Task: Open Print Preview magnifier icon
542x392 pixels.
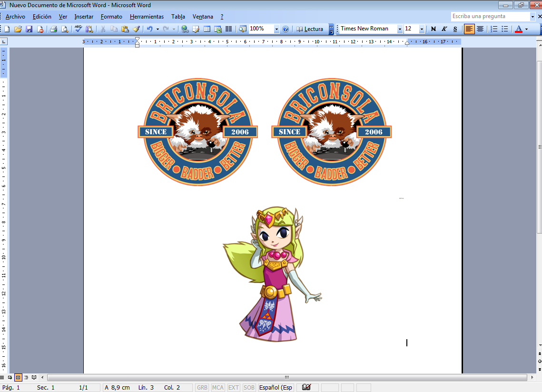Action: coord(65,29)
